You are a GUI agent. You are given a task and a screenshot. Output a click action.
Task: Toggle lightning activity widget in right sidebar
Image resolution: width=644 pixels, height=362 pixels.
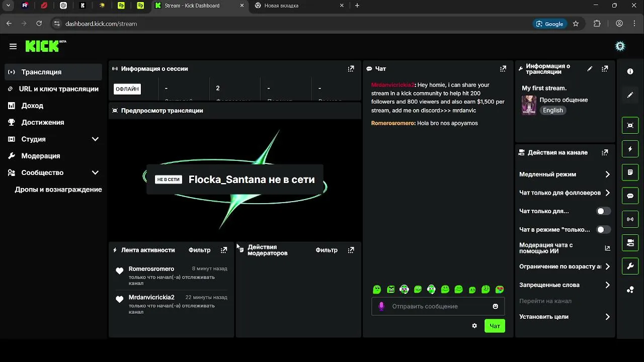[x=630, y=149]
